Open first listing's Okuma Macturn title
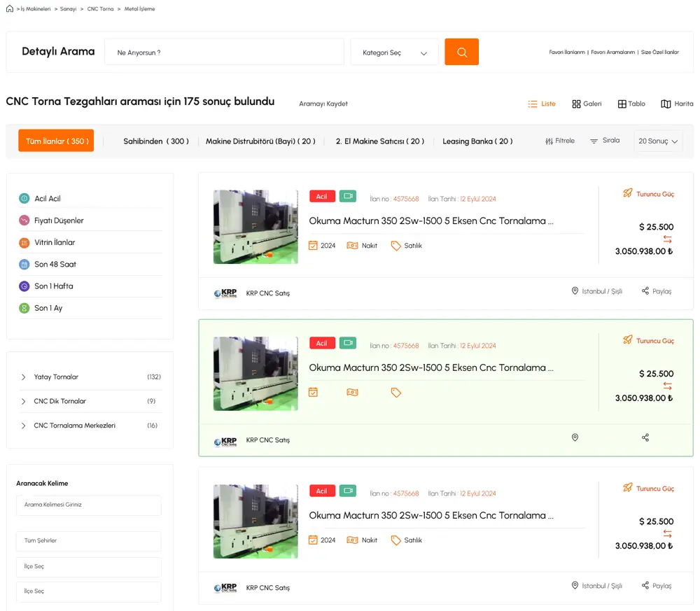700x611 pixels. pos(431,221)
